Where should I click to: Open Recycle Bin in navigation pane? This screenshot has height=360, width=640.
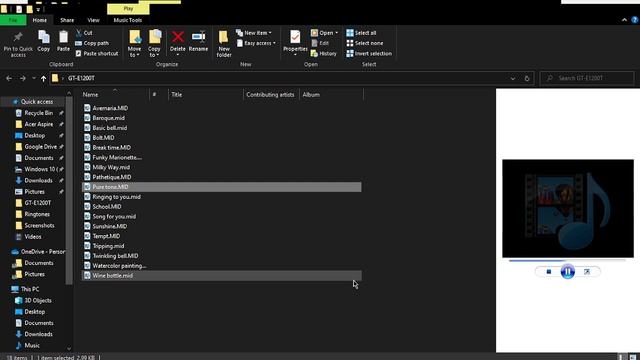38,113
